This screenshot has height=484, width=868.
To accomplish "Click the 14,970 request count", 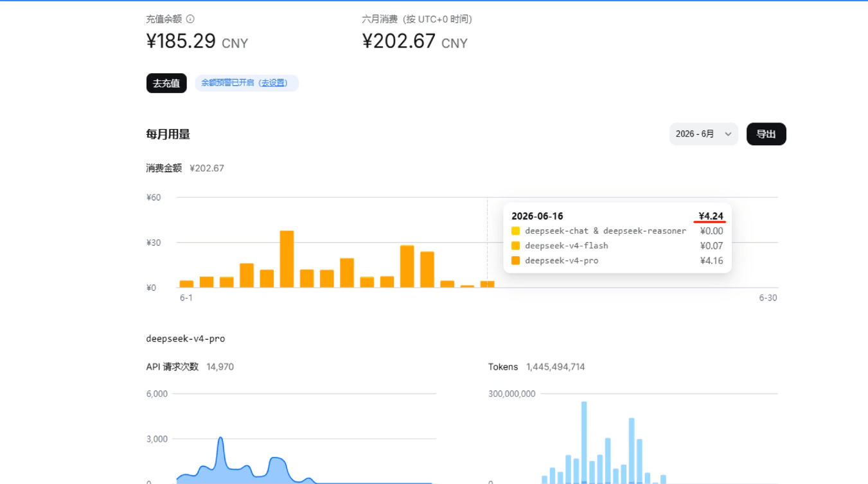I will point(220,367).
